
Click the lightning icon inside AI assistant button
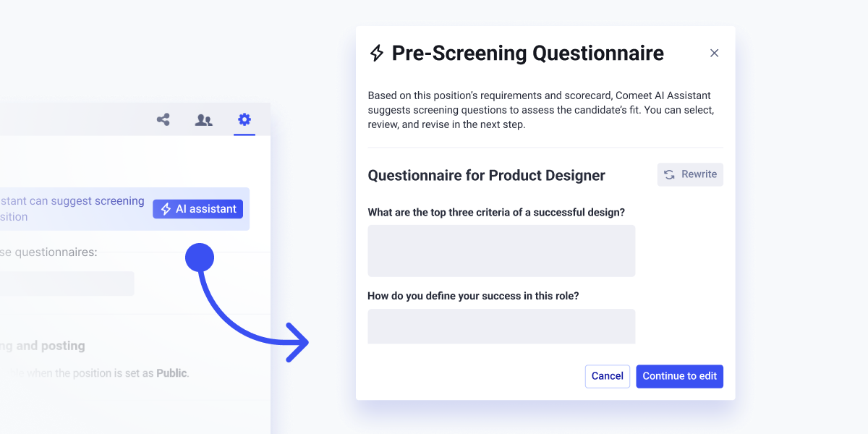coord(165,208)
